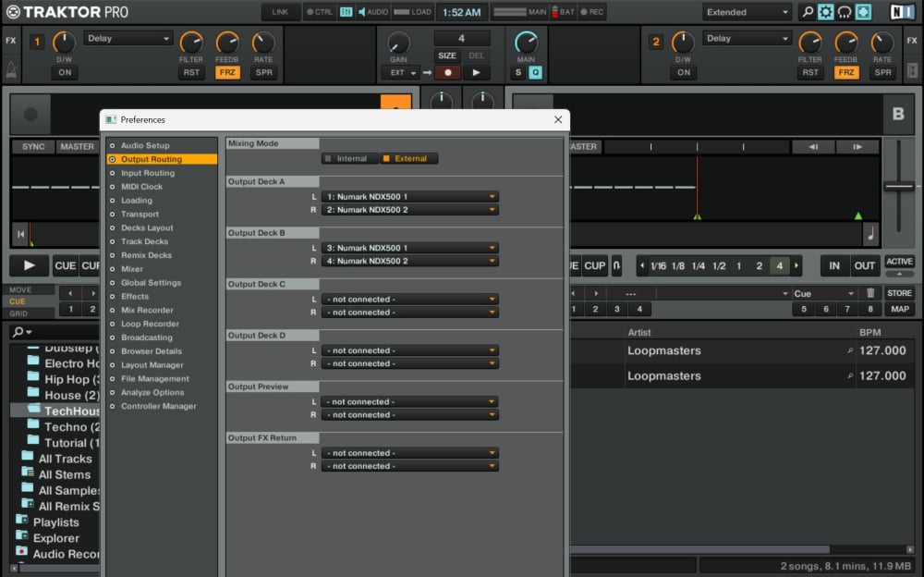Open the search magnifier icon in header
Image resolution: width=924 pixels, height=577 pixels.
808,12
